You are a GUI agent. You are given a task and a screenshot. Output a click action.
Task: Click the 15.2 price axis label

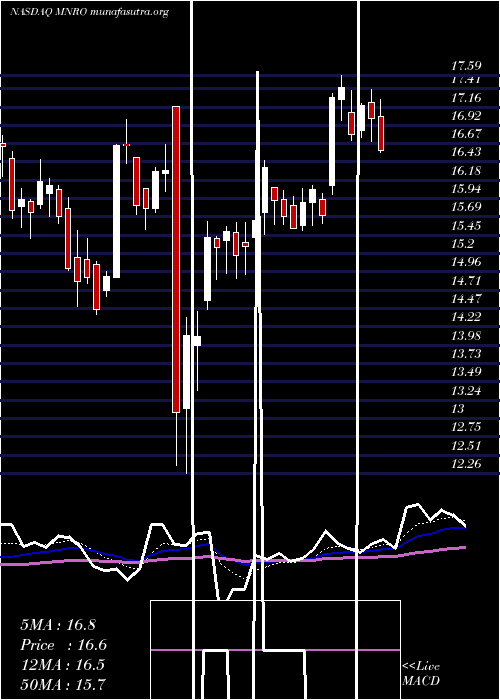462,244
